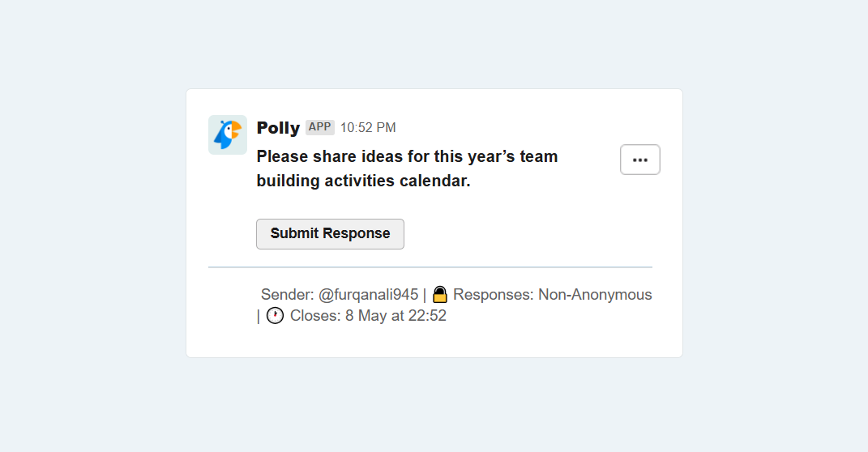The height and width of the screenshot is (452, 868).
Task: Click the yellow padlock icon
Action: [439, 294]
